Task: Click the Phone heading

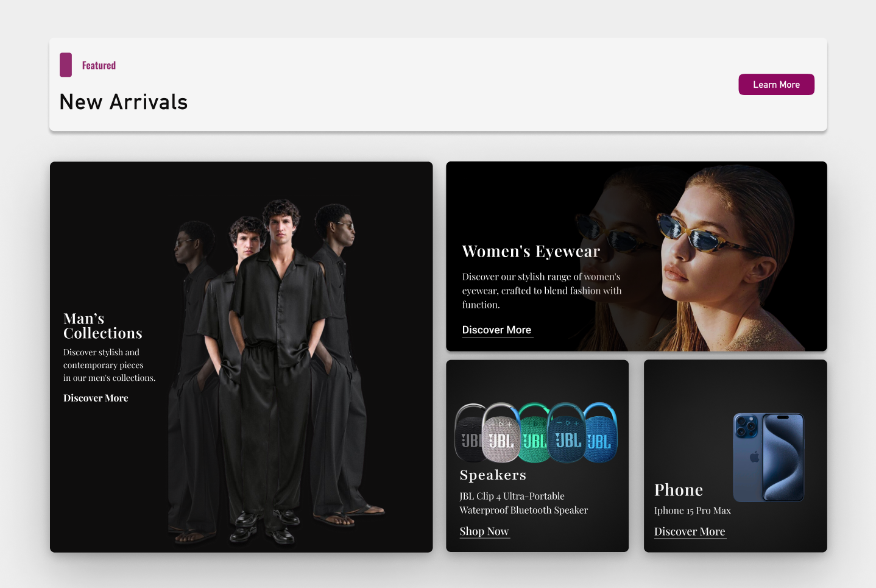Action: coord(679,490)
